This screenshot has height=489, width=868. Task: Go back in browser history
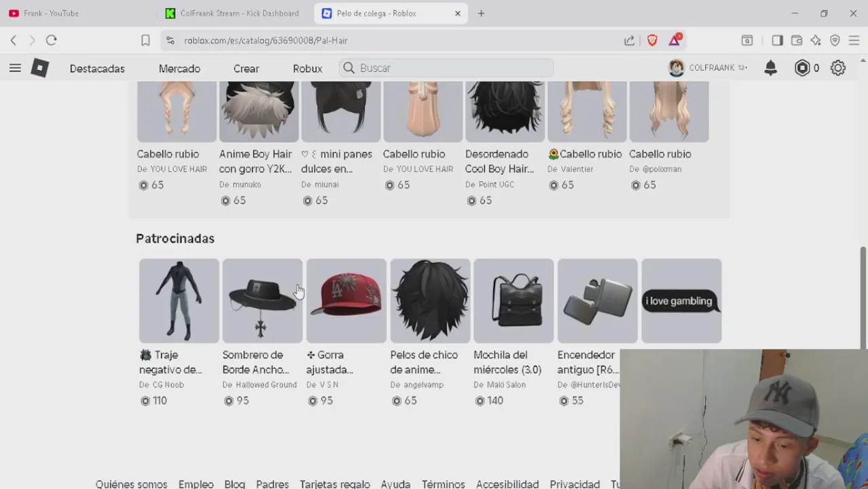click(14, 40)
